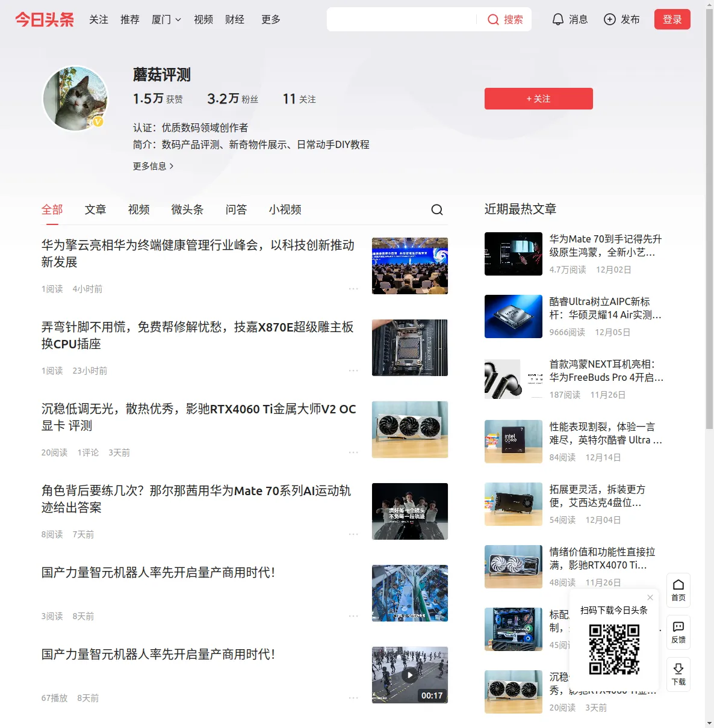Open the 消息 bell notifications

pyautogui.click(x=570, y=19)
